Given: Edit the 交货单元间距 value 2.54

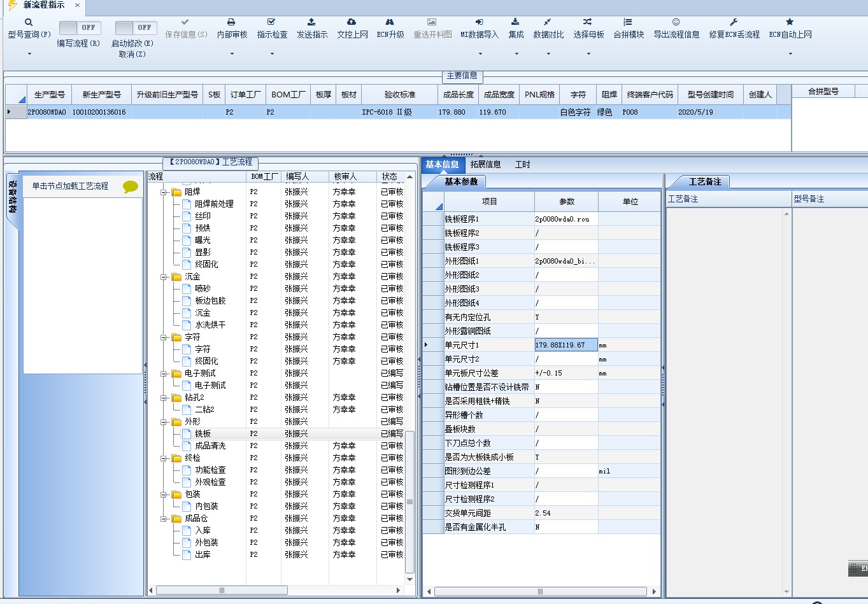Looking at the screenshot, I should click(x=566, y=513).
